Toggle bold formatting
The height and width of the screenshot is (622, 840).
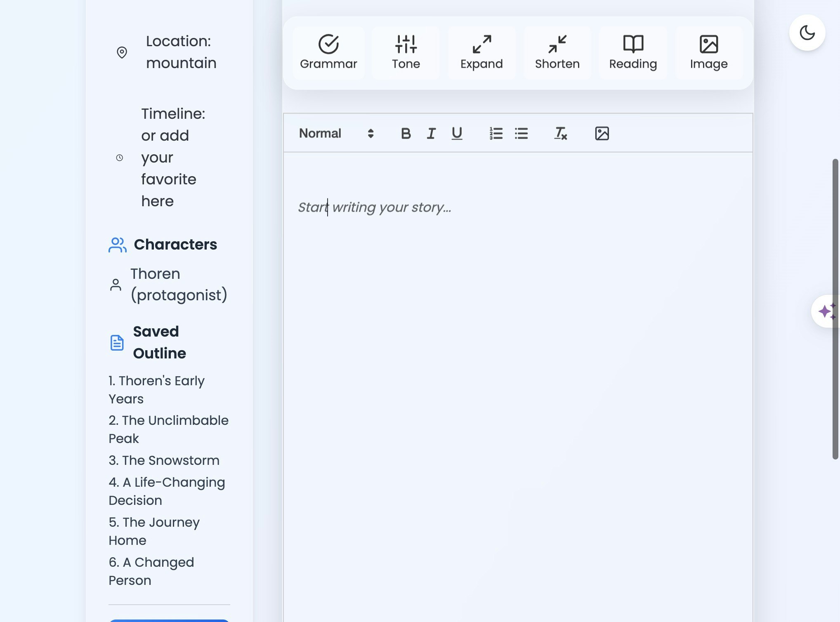[406, 133]
